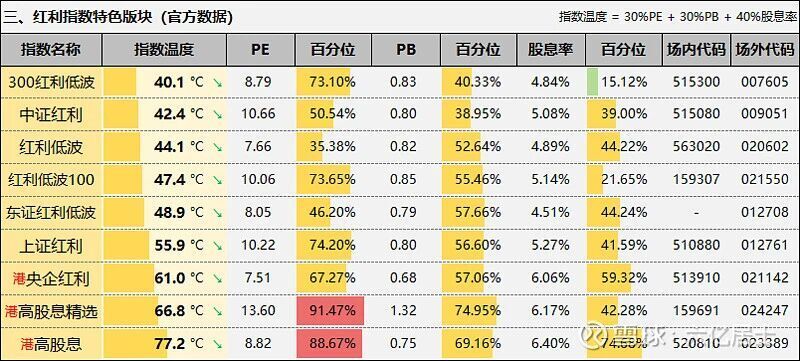Screen dimensions: 800x361
Task: Click the trend arrow beside 47.4 °C
Action: click(217, 180)
